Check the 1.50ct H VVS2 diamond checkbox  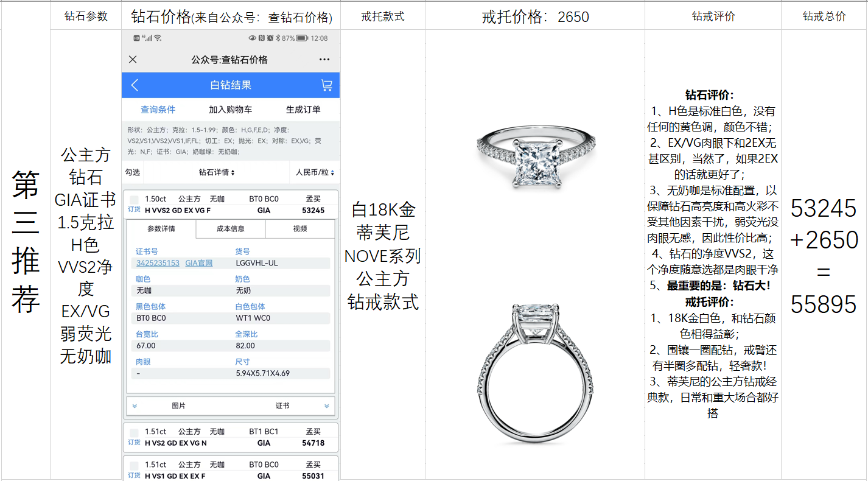(134, 199)
